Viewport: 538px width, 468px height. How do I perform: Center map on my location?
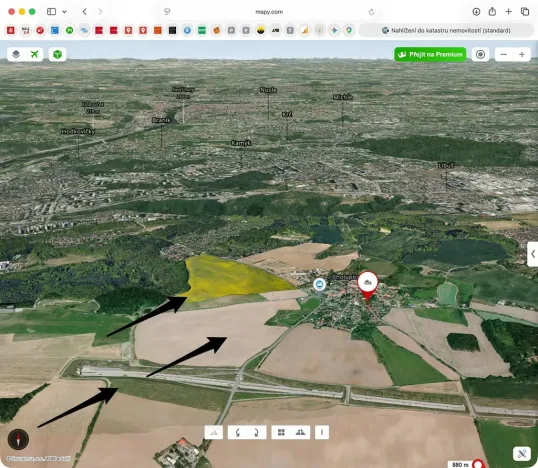[x=480, y=54]
